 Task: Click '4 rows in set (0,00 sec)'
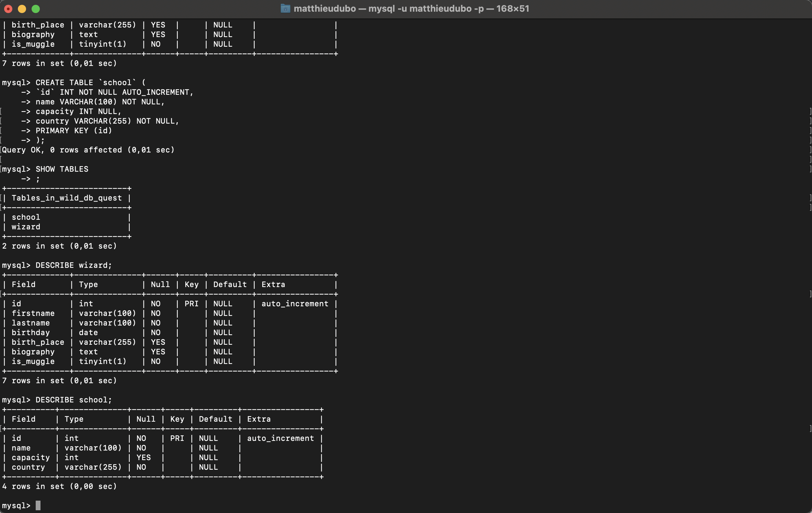(59, 487)
